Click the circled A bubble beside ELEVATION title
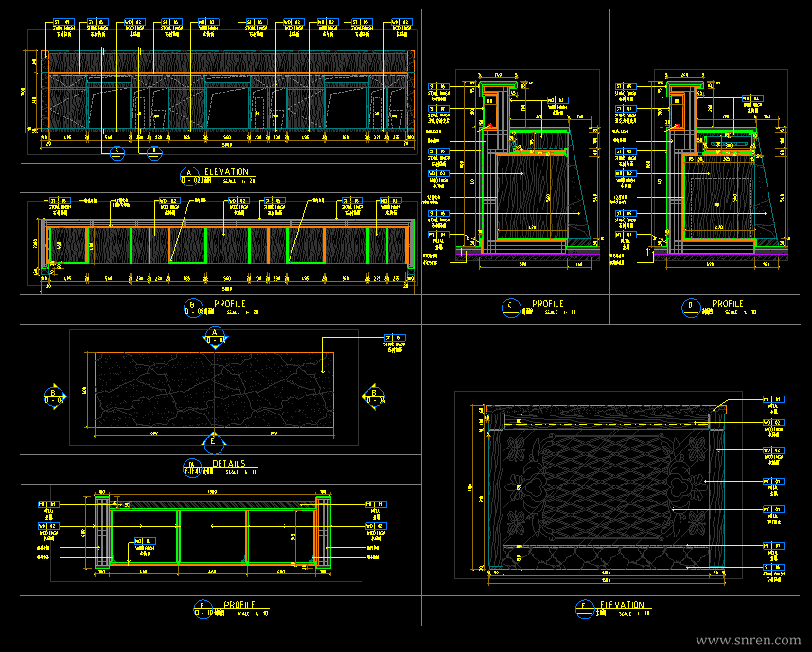Screen dimensions: 812x652 point(189,177)
